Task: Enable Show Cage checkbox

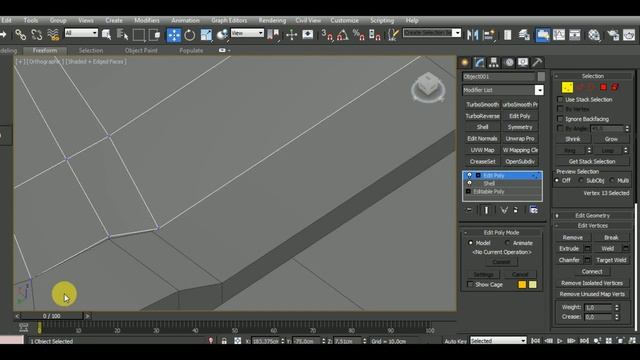Action: [470, 284]
